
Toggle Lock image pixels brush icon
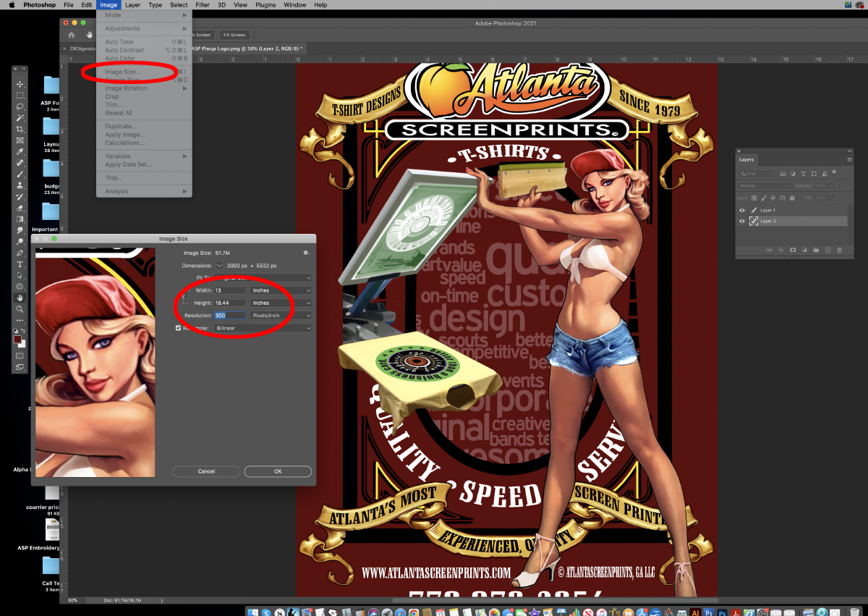[765, 198]
